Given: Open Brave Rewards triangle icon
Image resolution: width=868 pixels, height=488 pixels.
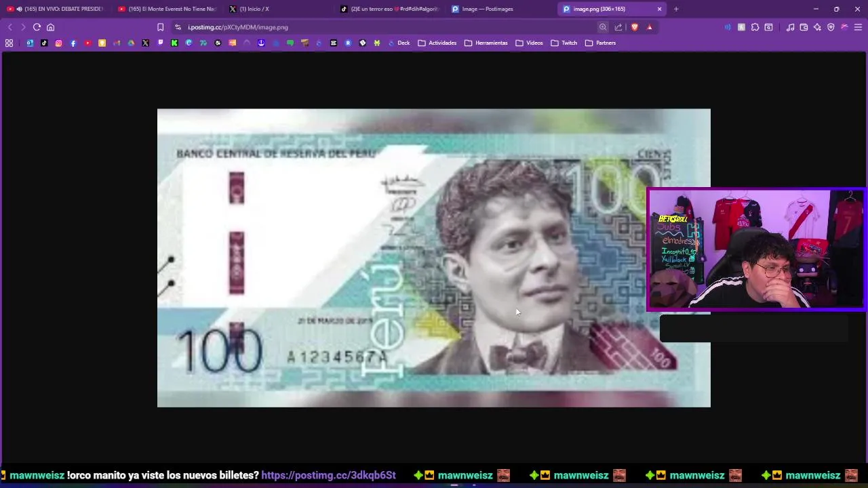Looking at the screenshot, I should pos(650,27).
